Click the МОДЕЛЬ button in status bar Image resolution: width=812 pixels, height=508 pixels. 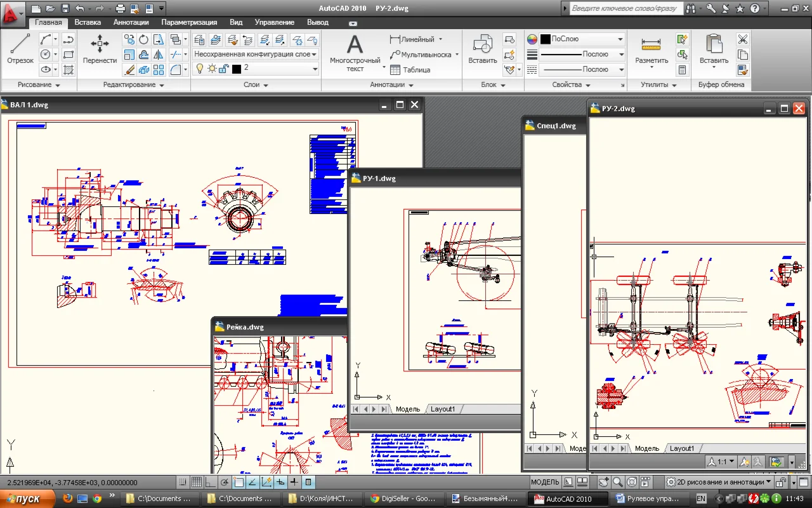click(545, 482)
